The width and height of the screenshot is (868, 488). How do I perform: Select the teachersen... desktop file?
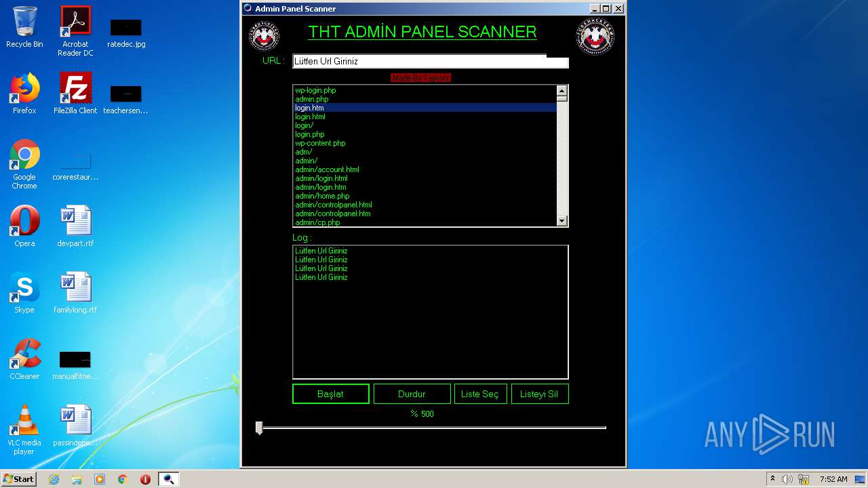coord(126,99)
